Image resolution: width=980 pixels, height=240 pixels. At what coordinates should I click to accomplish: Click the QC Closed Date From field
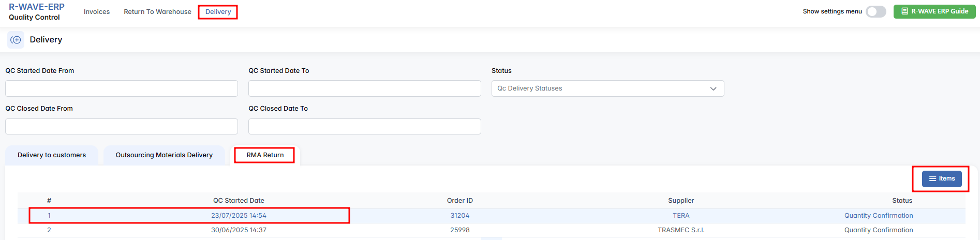click(x=122, y=126)
